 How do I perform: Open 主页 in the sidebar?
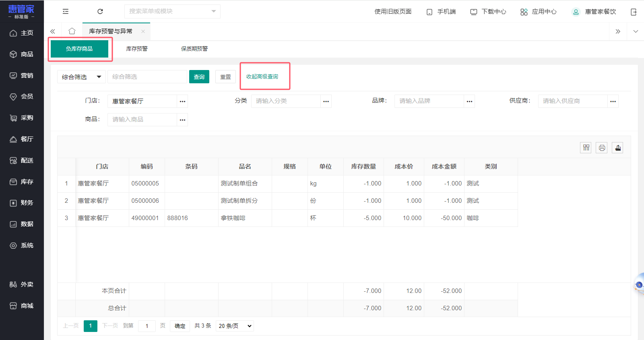(22, 33)
